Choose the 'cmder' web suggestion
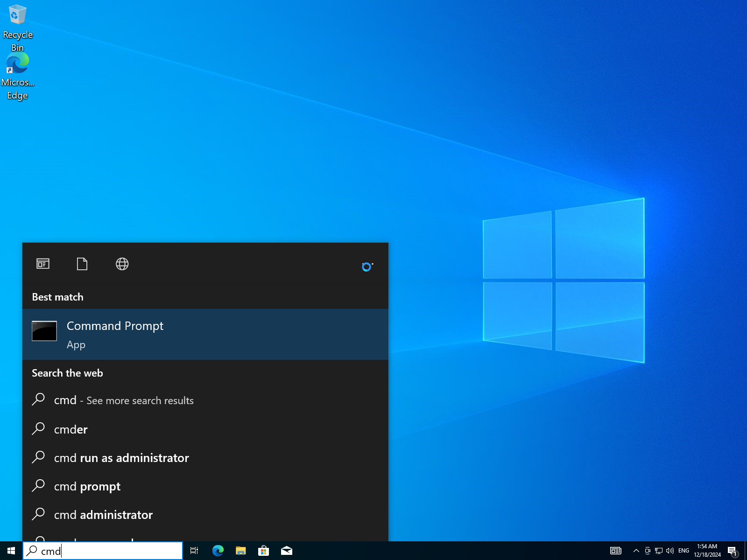This screenshot has width=747, height=560. click(71, 429)
